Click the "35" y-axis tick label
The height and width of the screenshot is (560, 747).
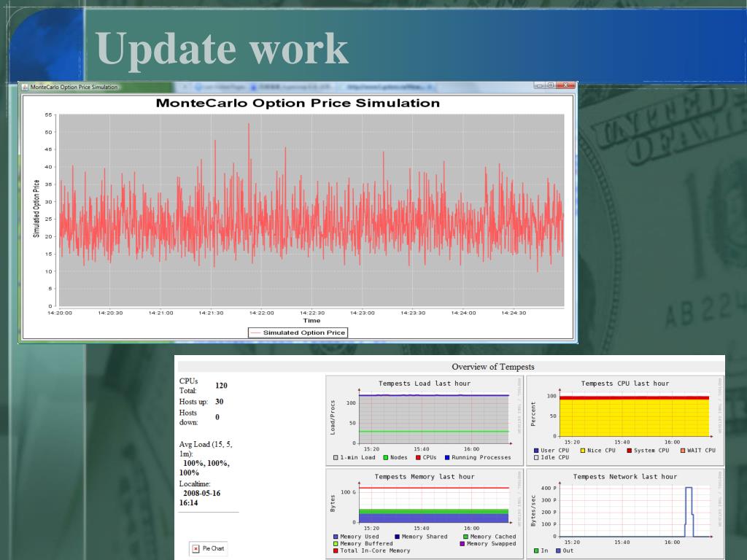(x=49, y=184)
